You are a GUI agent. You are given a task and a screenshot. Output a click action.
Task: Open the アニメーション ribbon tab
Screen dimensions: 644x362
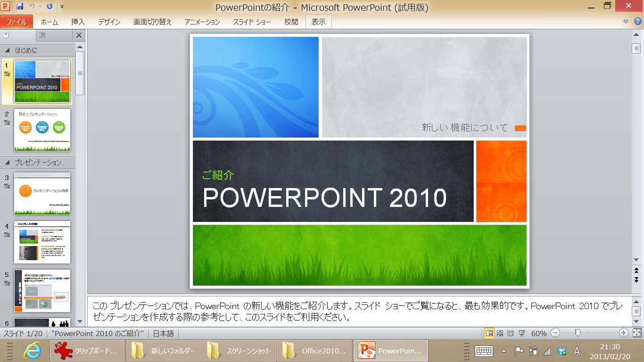(x=202, y=22)
